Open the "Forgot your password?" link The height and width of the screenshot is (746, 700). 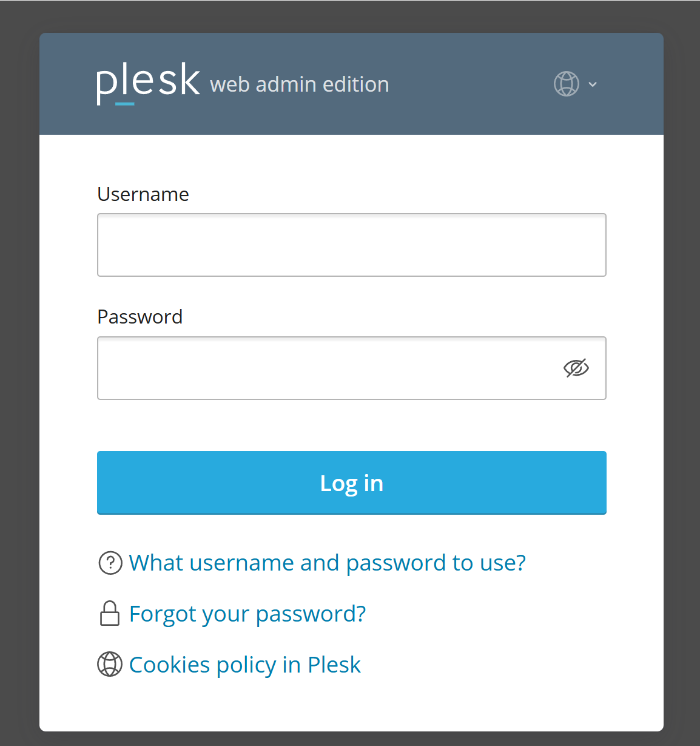click(247, 614)
